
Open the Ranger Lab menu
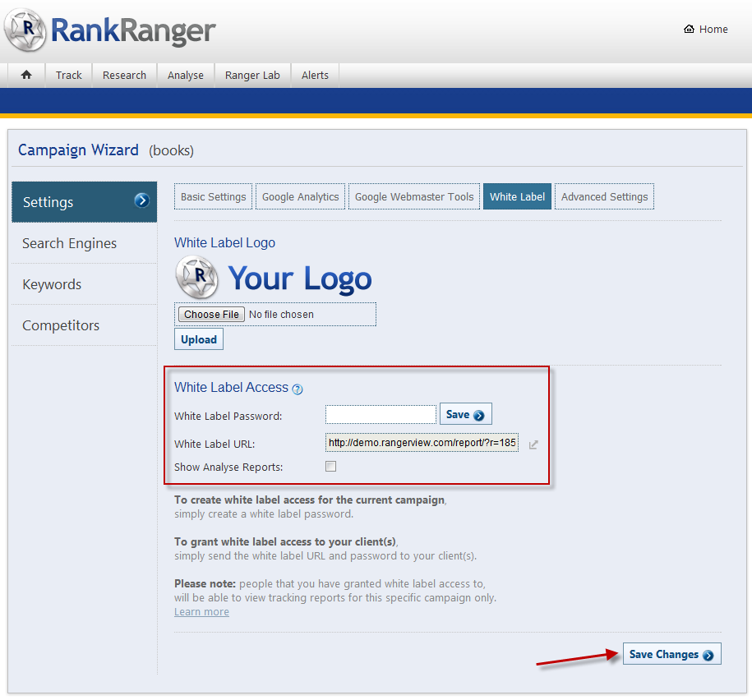[252, 76]
